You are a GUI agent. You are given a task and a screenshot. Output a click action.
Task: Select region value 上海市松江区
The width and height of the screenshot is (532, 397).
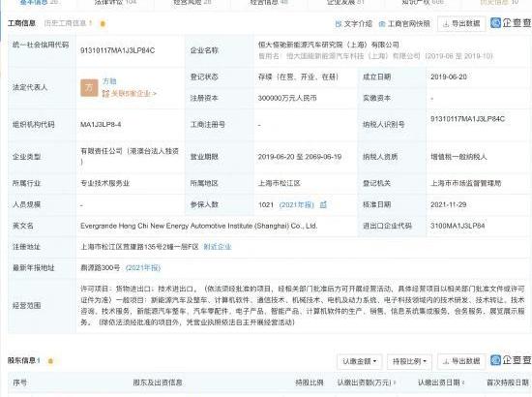pyautogui.click(x=280, y=183)
